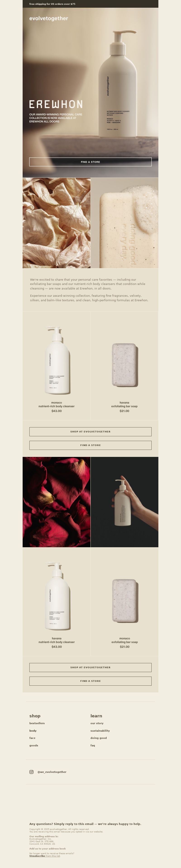
Task: Click the red rose petals image
Action: pos(57,502)
